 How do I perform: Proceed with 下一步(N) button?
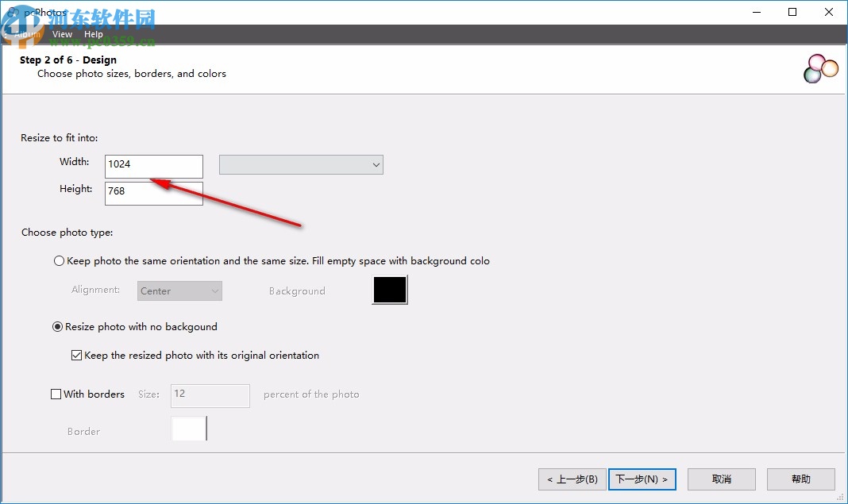[x=642, y=479]
